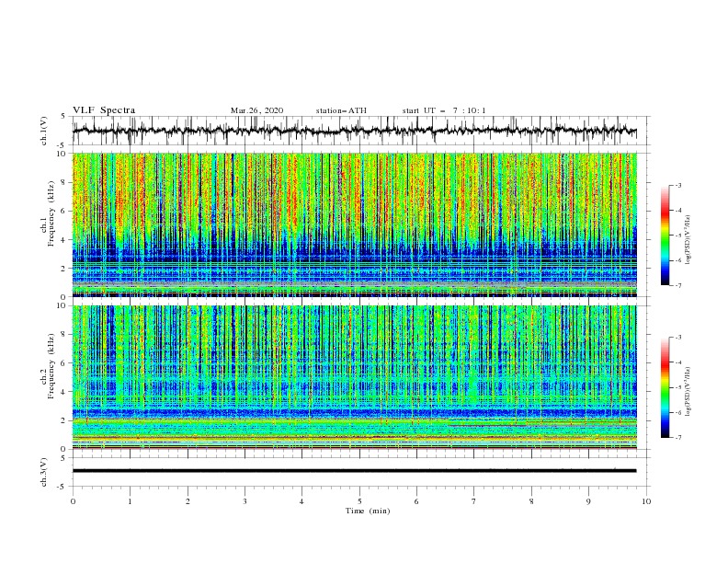This screenshot has width=728, height=563.
Task: Click the "-3" label on ch.1 color bar
Action: [x=677, y=185]
